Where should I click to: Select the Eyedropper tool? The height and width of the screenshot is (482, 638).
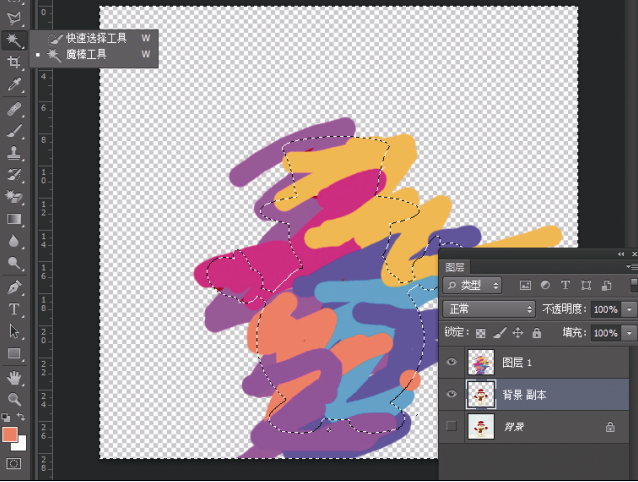tap(14, 86)
